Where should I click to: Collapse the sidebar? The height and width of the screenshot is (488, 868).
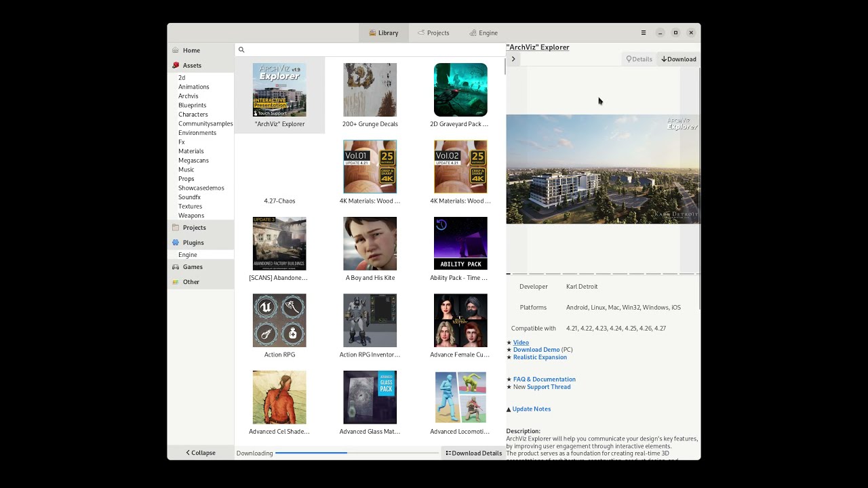click(201, 453)
